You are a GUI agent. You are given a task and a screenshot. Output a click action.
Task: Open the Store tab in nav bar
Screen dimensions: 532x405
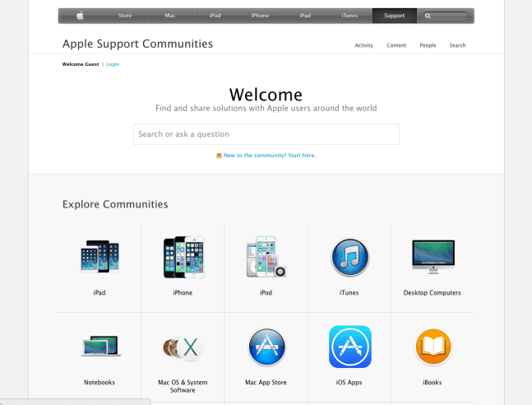click(x=125, y=16)
